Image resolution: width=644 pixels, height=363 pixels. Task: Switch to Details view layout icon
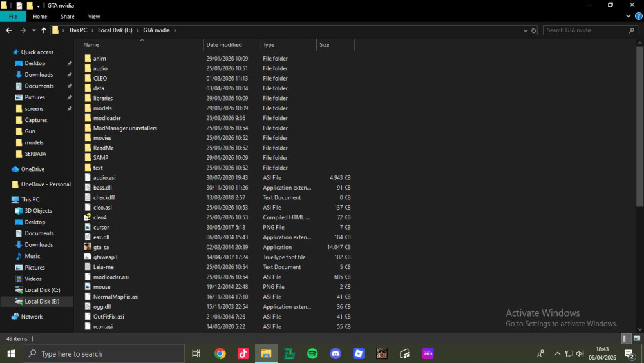pyautogui.click(x=625, y=338)
